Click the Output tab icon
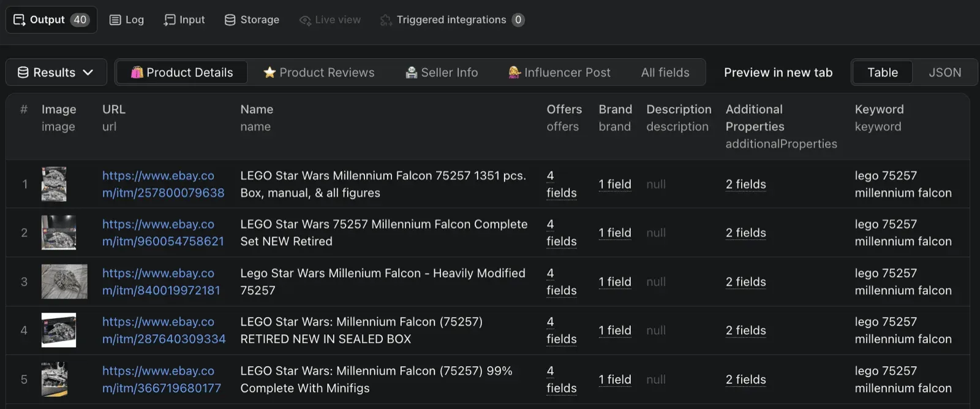This screenshot has width=980, height=409. (19, 20)
